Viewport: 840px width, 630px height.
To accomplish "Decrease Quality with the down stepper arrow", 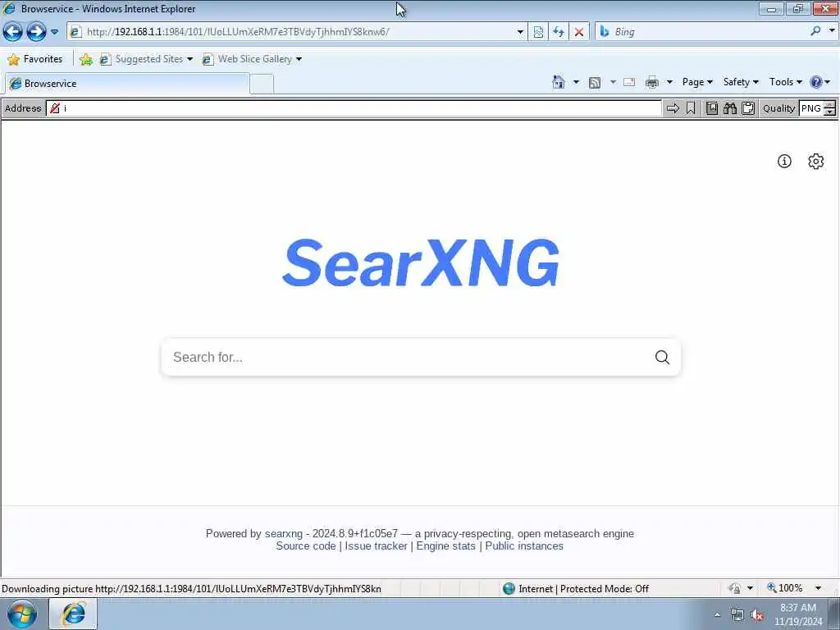I will coord(830,112).
